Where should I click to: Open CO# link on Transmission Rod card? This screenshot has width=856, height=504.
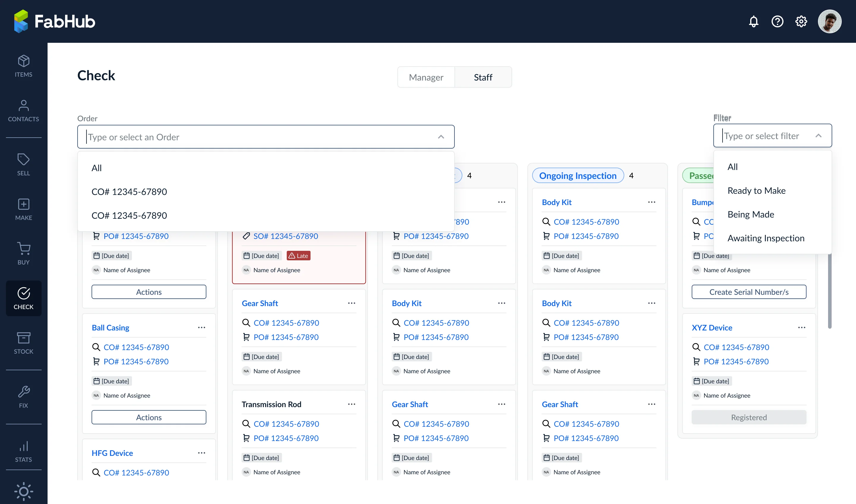(x=286, y=424)
